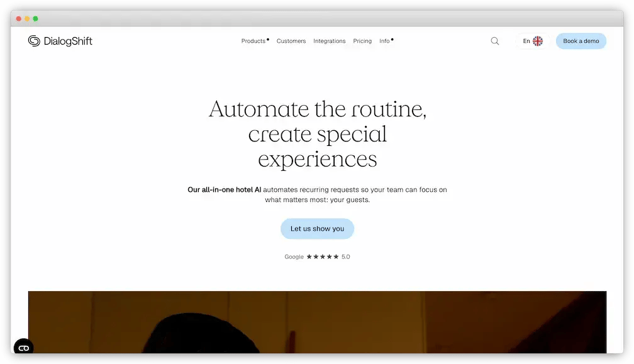Screen dimensions: 634x364
Task: Click the DialogShift logo
Action: coord(60,41)
